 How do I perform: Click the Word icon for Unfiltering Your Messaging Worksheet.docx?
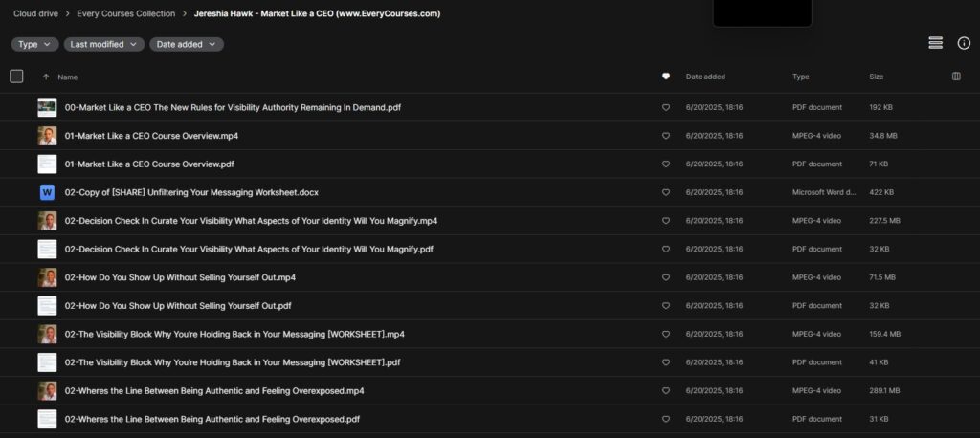point(47,192)
